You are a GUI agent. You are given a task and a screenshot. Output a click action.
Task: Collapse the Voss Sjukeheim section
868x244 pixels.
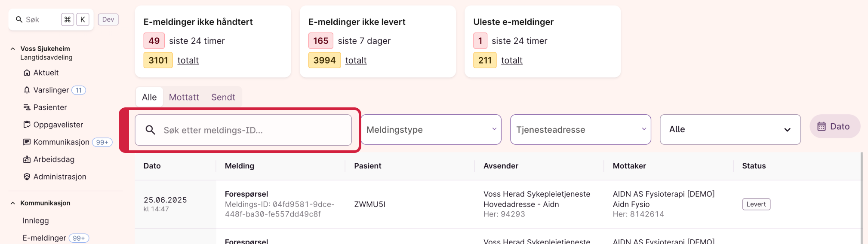pyautogui.click(x=13, y=49)
